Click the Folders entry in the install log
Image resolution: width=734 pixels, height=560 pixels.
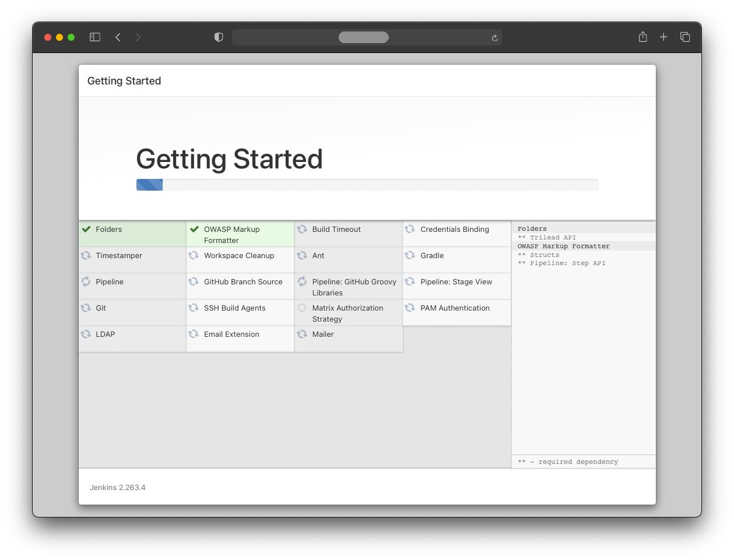[532, 228]
